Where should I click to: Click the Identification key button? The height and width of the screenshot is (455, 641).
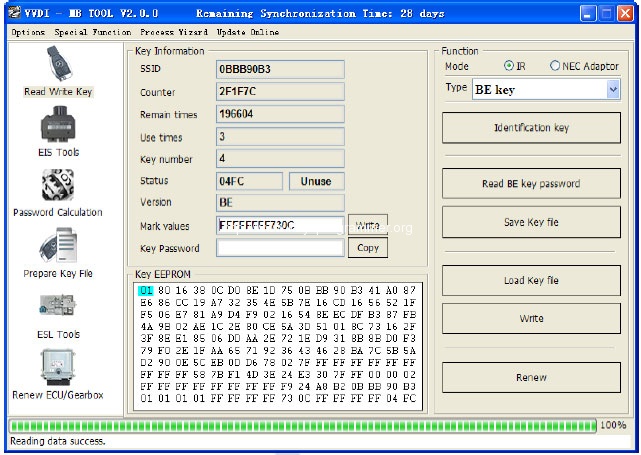531,129
